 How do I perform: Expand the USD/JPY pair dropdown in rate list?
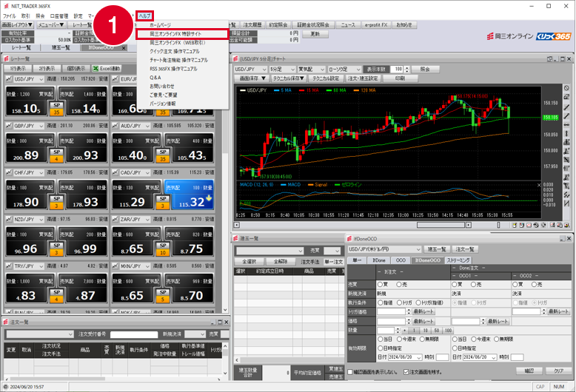(41, 79)
